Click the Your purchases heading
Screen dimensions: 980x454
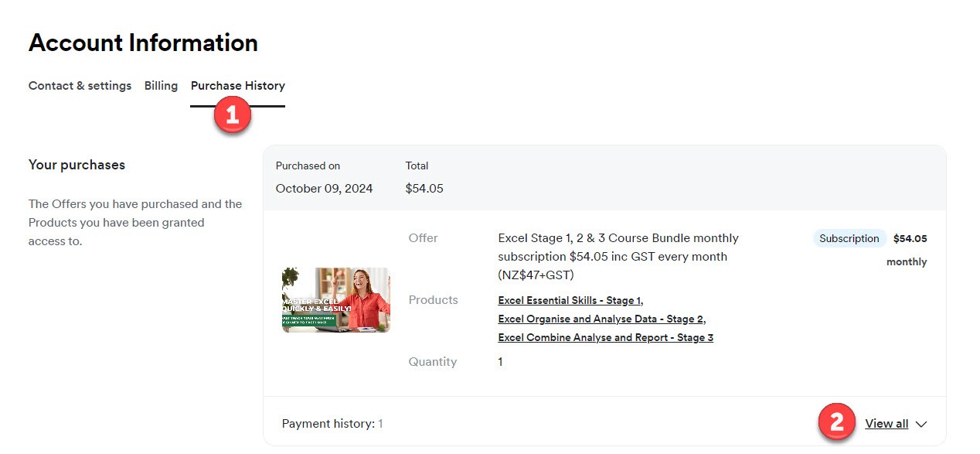[77, 165]
